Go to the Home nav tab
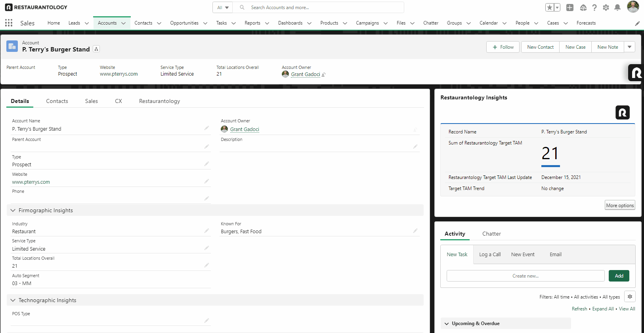 [x=54, y=23]
